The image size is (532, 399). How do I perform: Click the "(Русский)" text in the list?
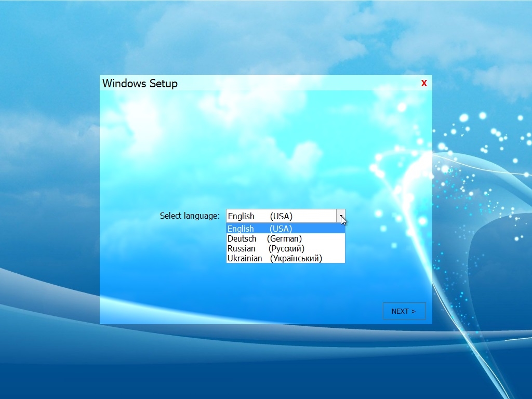click(286, 248)
